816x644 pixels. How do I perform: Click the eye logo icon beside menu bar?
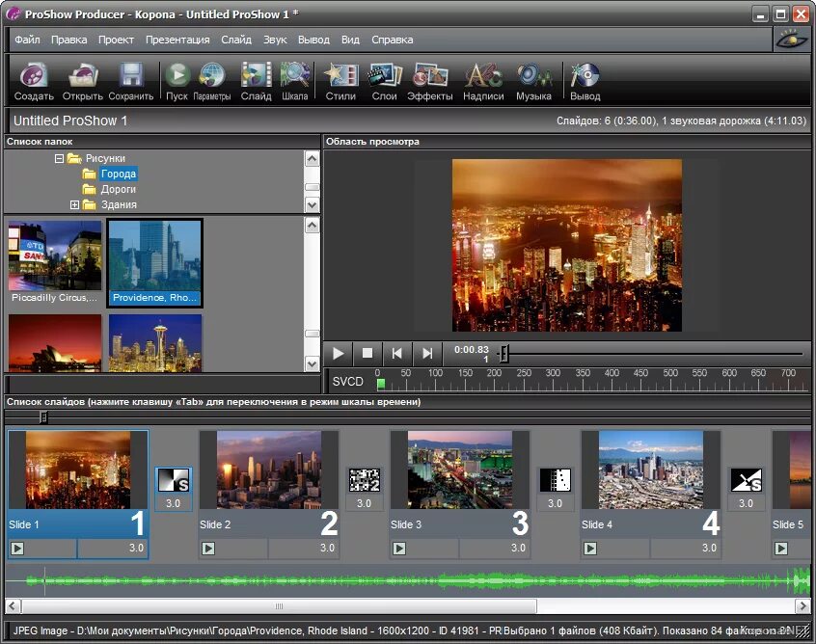pos(791,40)
